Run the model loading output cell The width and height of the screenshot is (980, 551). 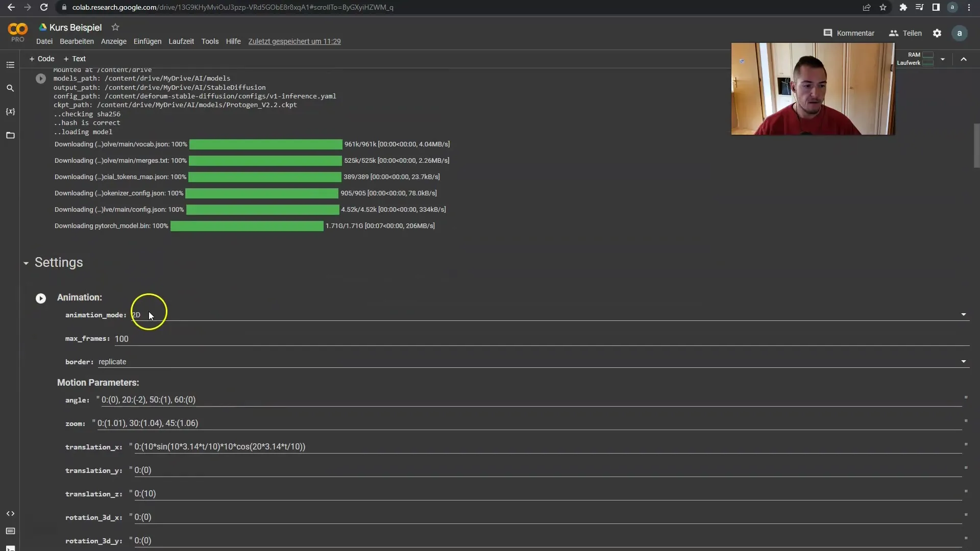tap(41, 79)
